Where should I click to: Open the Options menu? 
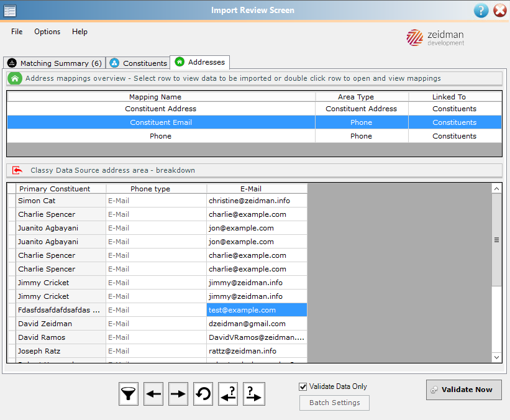47,32
